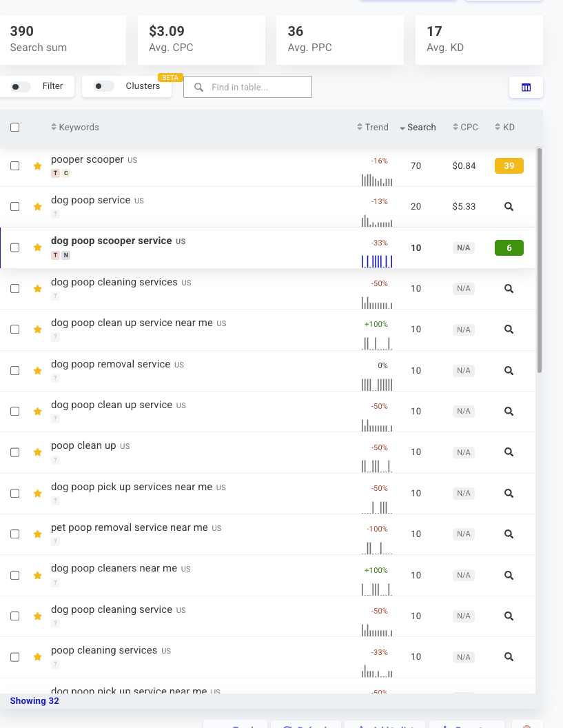Check the dog poop cleaning services row
This screenshot has width=563, height=728.
[15, 289]
